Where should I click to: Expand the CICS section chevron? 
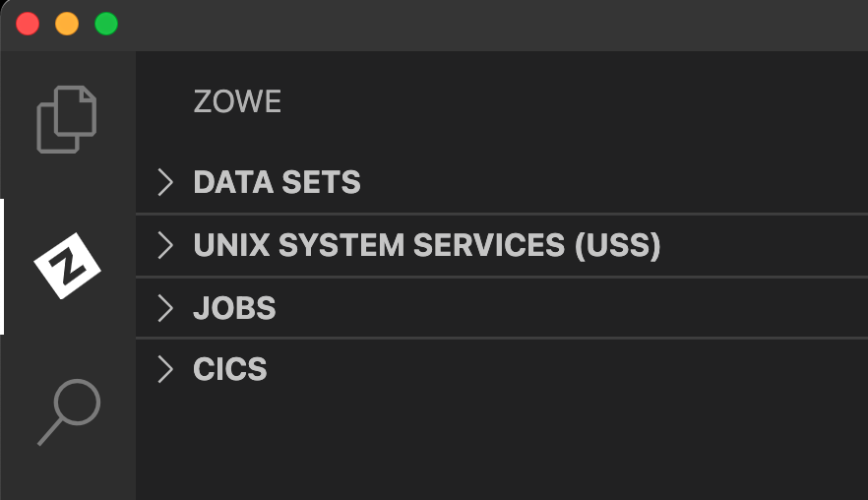[x=165, y=369]
